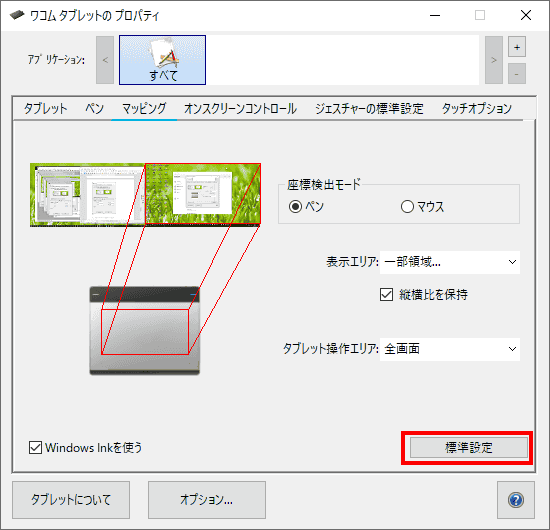Click the blue help question mark icon
This screenshot has height=530, width=550.
point(516,500)
